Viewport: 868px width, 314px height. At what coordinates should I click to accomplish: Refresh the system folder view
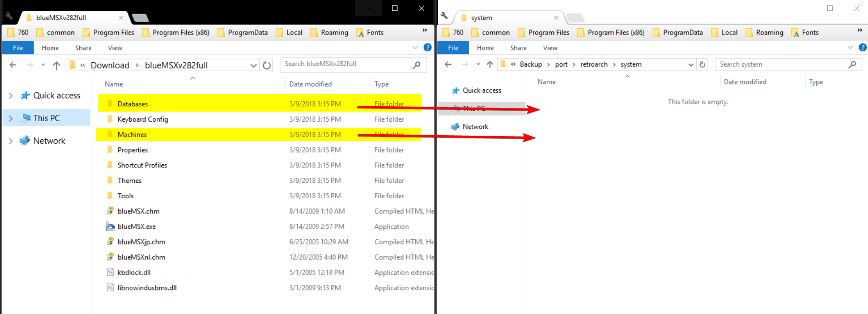click(x=703, y=64)
